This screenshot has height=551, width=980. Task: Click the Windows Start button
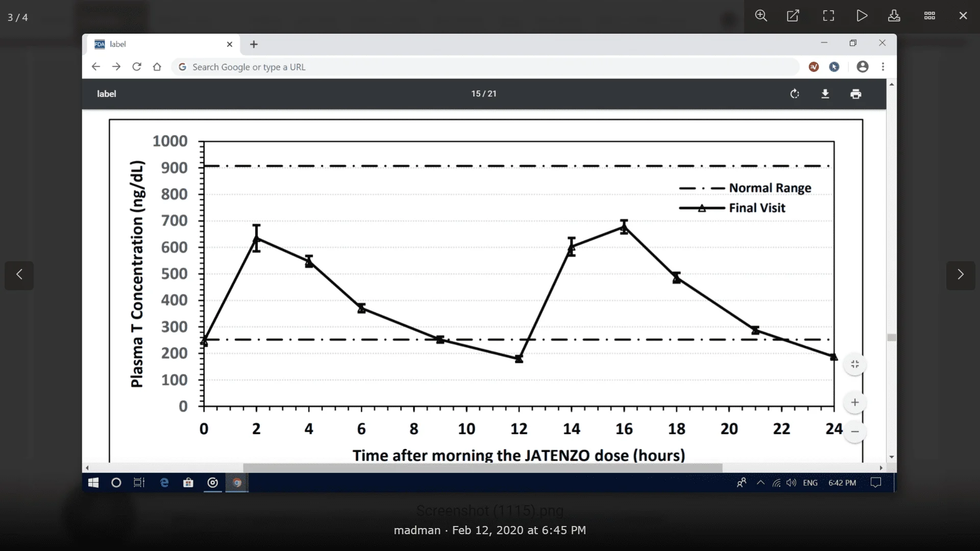click(x=93, y=483)
